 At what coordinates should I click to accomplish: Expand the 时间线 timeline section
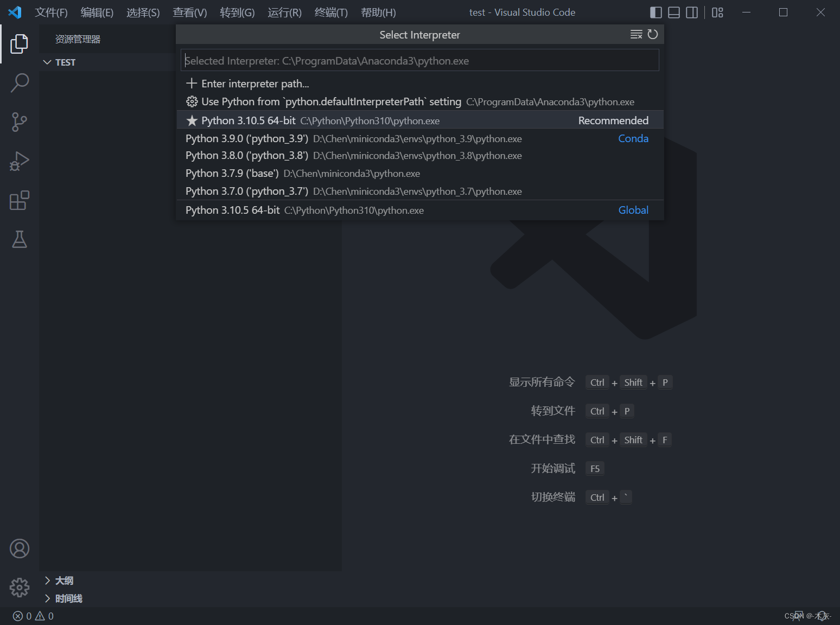click(190, 598)
